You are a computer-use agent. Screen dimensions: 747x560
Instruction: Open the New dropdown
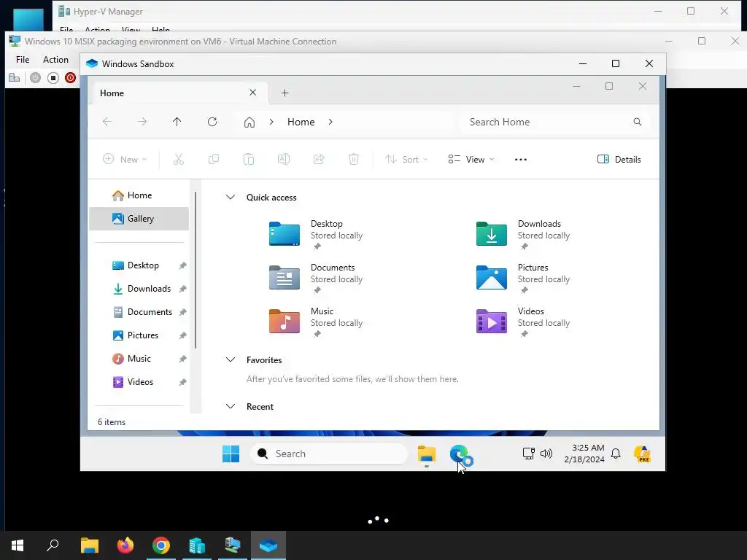point(125,159)
